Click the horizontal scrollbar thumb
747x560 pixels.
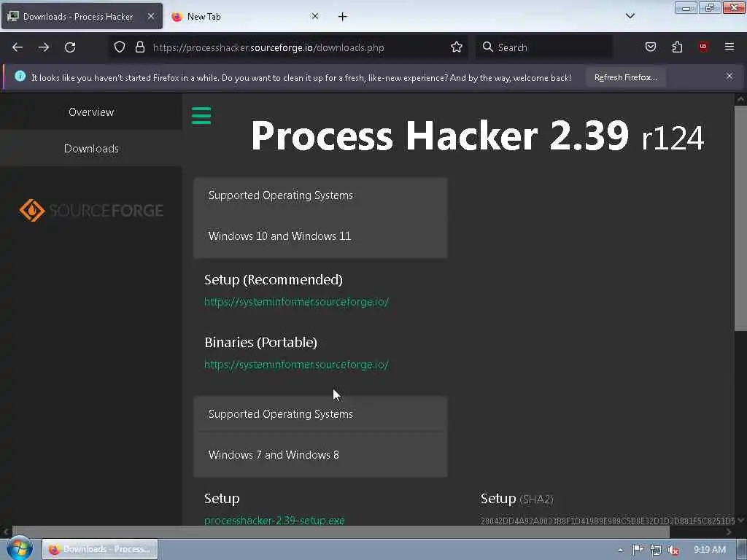coord(341,532)
